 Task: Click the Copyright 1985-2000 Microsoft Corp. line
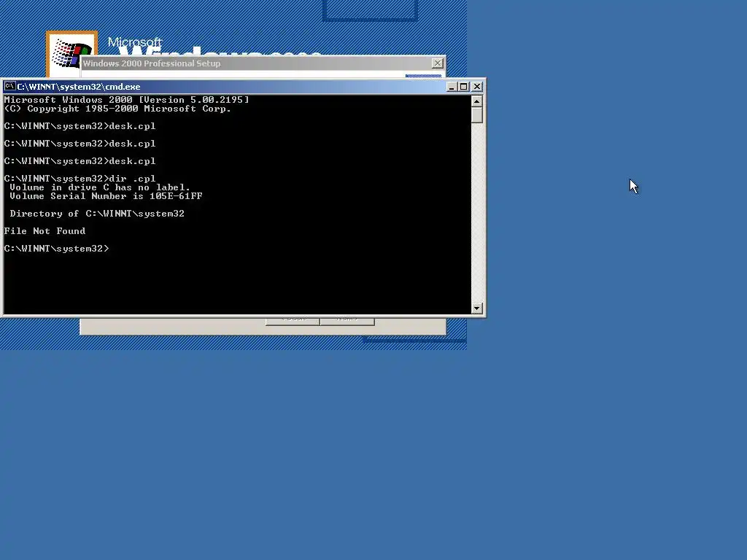pos(117,109)
